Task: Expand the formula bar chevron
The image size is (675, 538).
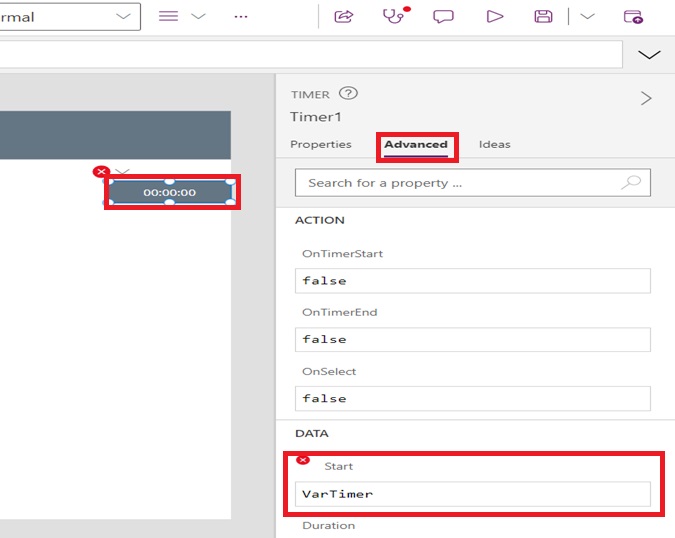Action: coord(649,54)
